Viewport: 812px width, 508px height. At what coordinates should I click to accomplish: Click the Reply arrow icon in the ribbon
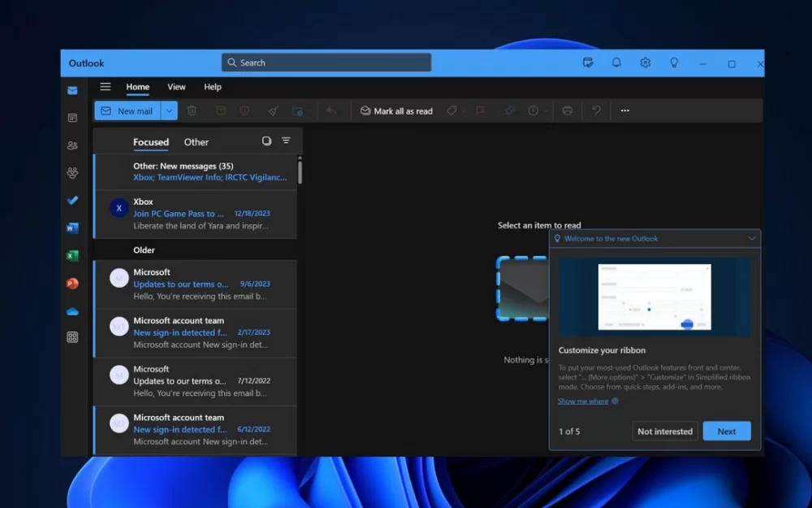coord(331,111)
